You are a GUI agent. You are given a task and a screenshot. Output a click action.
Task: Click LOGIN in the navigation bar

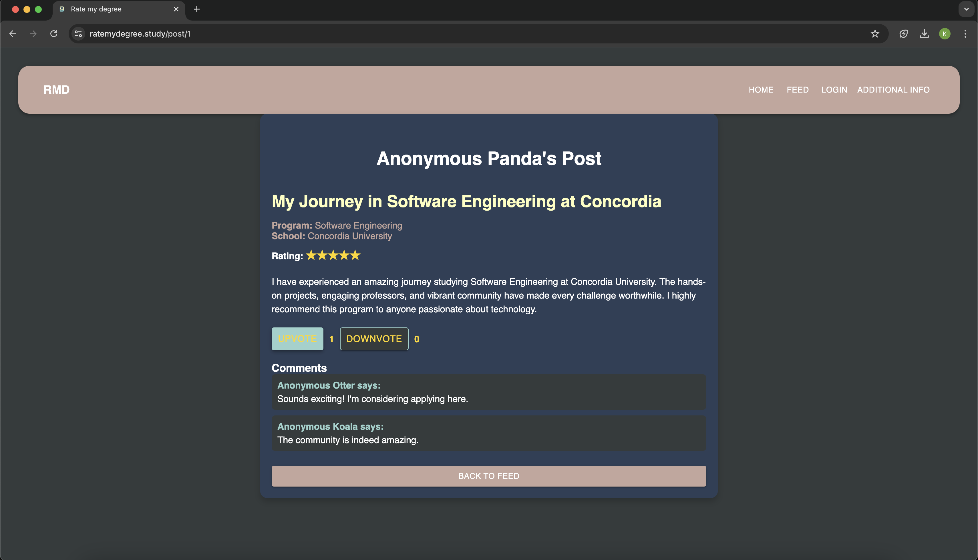[834, 90]
